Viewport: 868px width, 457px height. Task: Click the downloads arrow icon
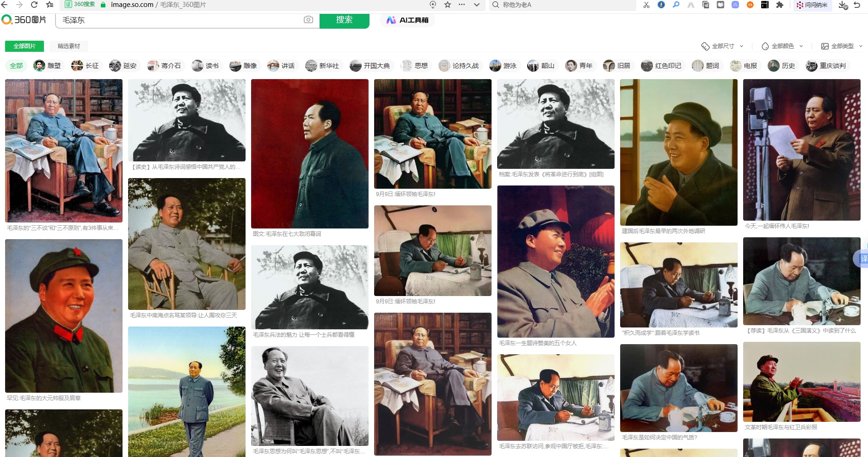(843, 5)
